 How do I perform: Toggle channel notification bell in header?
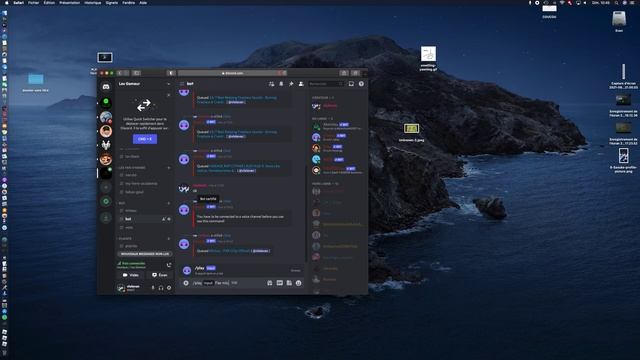point(281,84)
